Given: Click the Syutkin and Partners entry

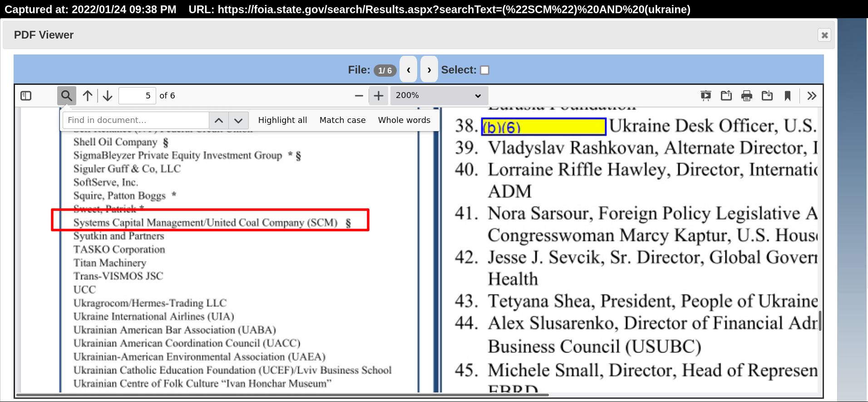Looking at the screenshot, I should 118,236.
